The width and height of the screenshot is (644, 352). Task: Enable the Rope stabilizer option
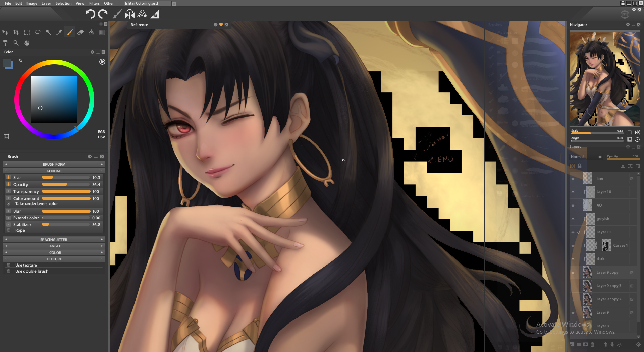pos(9,230)
